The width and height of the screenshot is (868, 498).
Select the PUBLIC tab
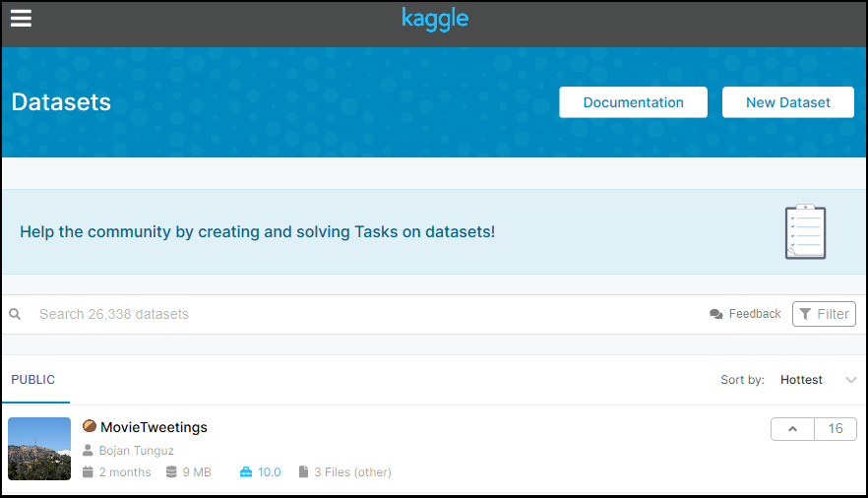(33, 380)
